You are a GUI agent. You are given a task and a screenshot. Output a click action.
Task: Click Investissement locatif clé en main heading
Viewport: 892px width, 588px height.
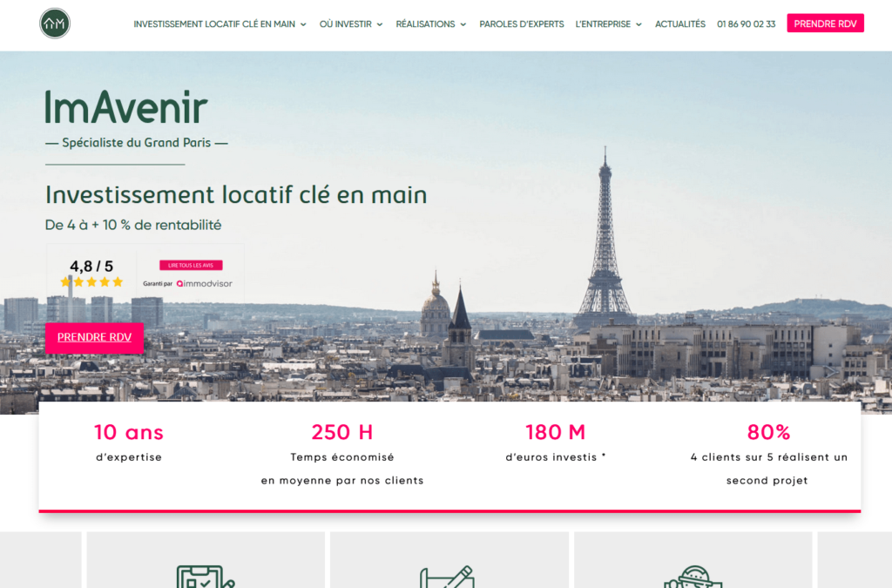236,195
